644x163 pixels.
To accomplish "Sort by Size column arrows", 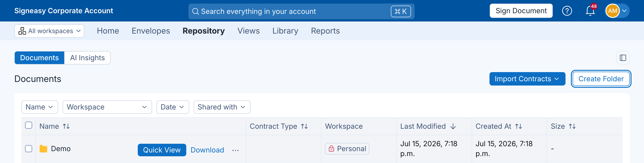I will coord(572,126).
